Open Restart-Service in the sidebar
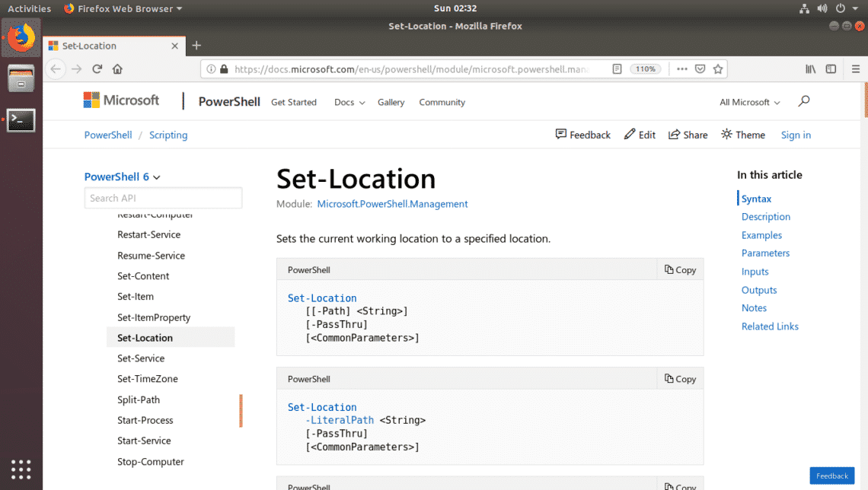The width and height of the screenshot is (868, 490). tap(149, 234)
